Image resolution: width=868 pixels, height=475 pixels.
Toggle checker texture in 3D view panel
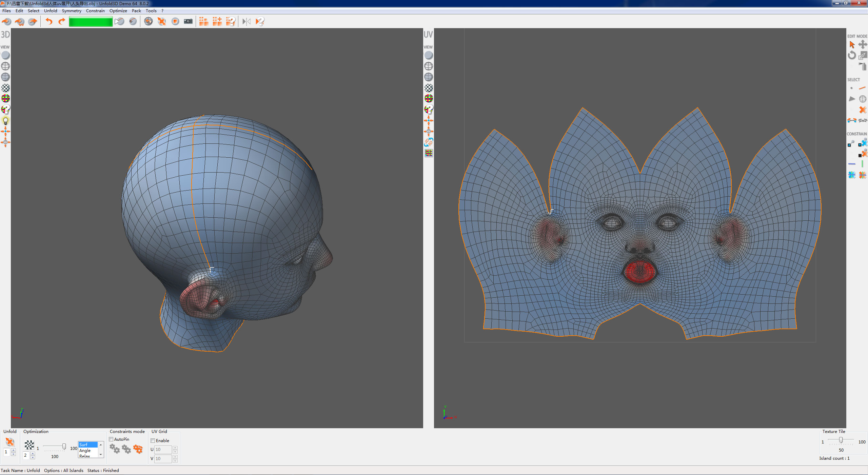[5, 88]
